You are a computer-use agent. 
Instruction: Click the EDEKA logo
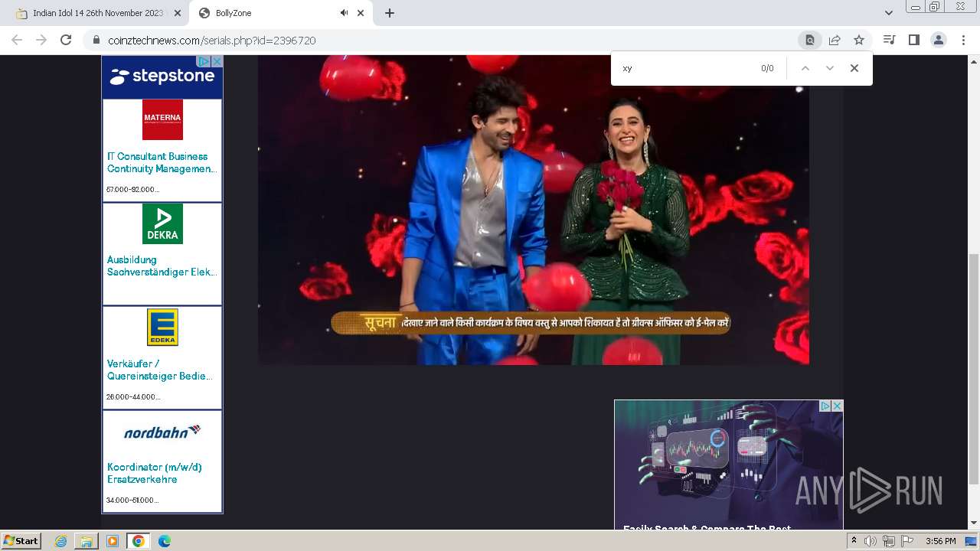[162, 327]
